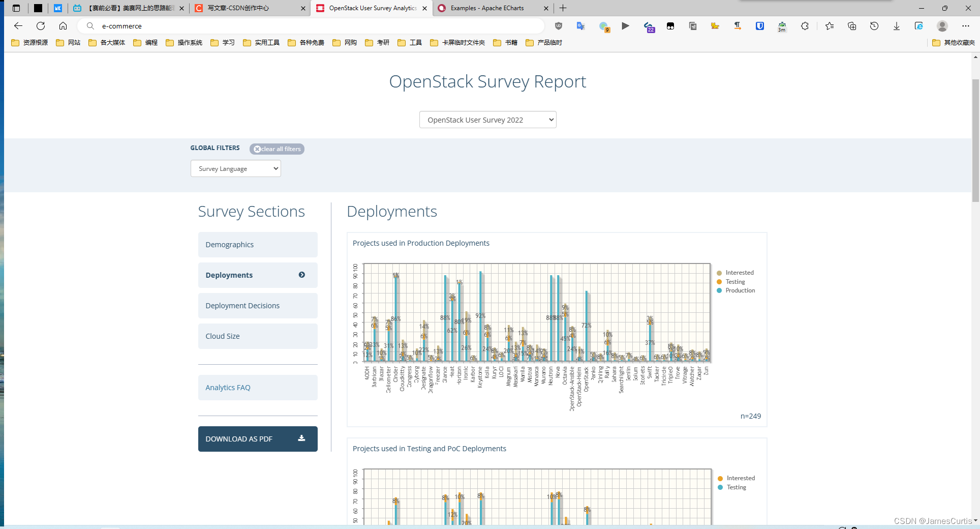Click the clear all filters button
980x529 pixels.
point(277,149)
